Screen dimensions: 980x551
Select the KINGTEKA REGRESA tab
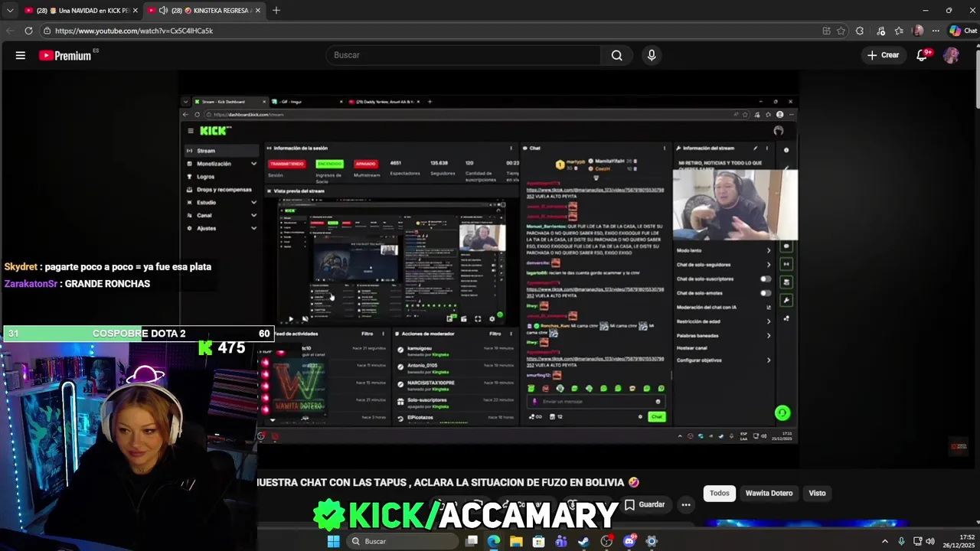coord(204,11)
